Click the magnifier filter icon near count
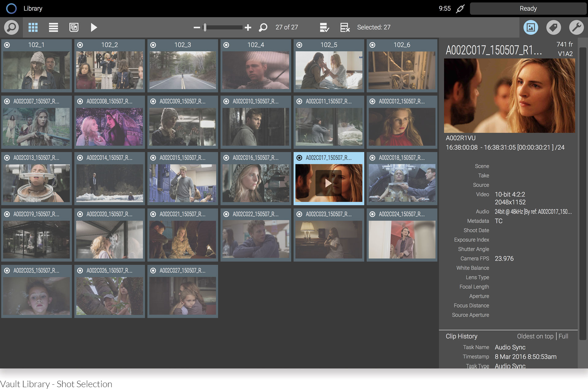The width and height of the screenshot is (588, 389). click(263, 28)
